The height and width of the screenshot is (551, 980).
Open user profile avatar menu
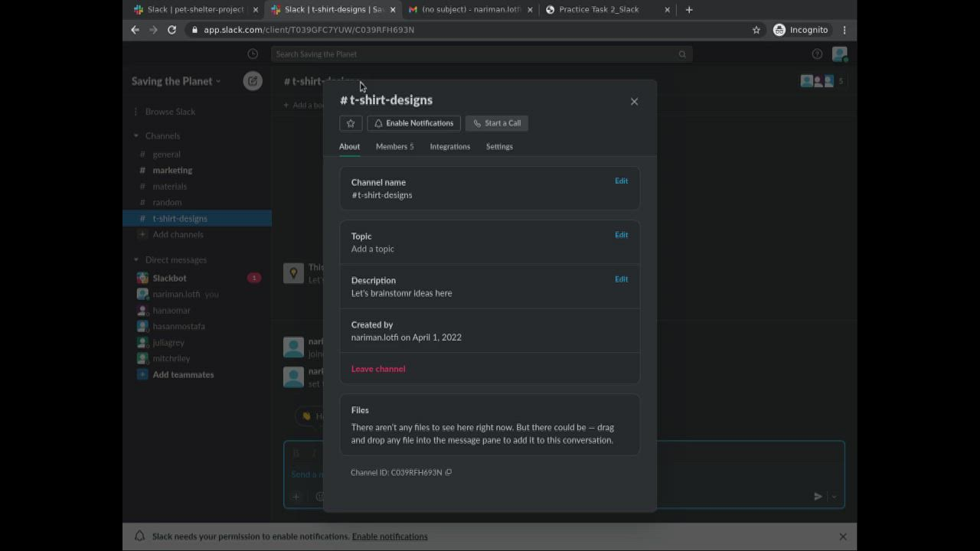840,54
